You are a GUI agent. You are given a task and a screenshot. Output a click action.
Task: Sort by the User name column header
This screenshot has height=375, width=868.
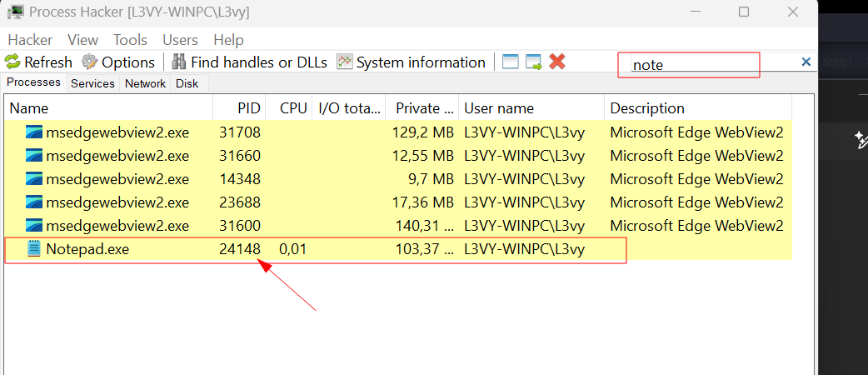[531, 108]
